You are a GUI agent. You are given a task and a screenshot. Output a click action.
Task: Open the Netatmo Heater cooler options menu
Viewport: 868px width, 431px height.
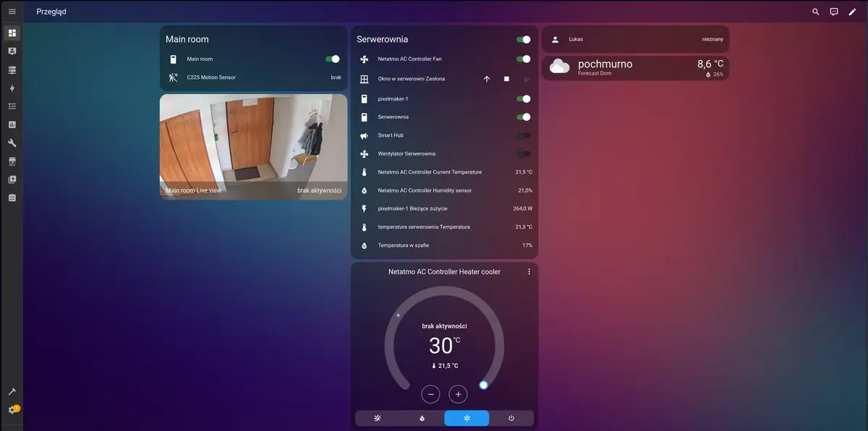click(x=529, y=271)
